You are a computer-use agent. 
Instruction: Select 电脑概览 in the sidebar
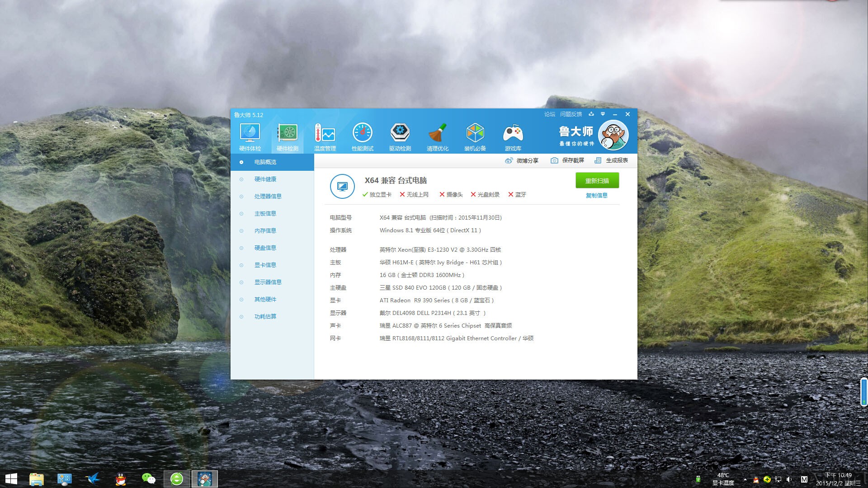pos(272,162)
